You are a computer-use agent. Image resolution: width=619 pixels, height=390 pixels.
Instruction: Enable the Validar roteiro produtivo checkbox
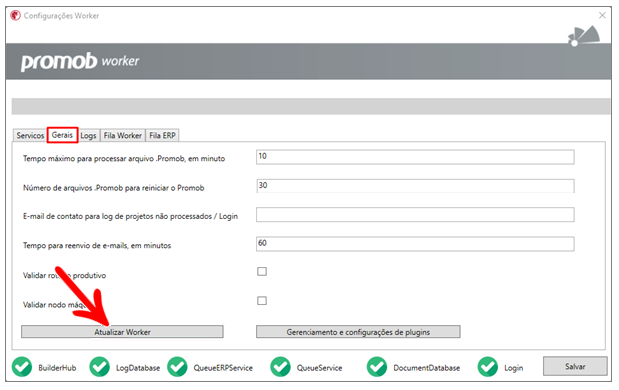[x=262, y=271]
